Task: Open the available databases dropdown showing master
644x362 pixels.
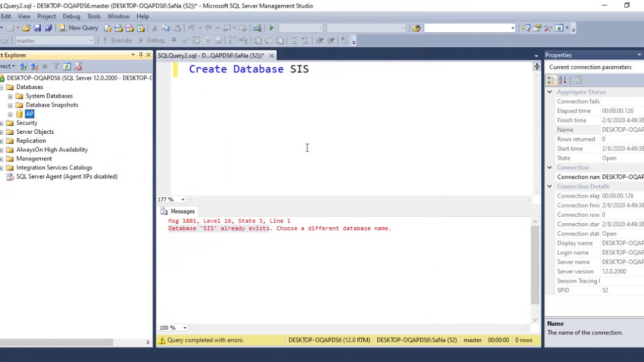Action: (55, 40)
